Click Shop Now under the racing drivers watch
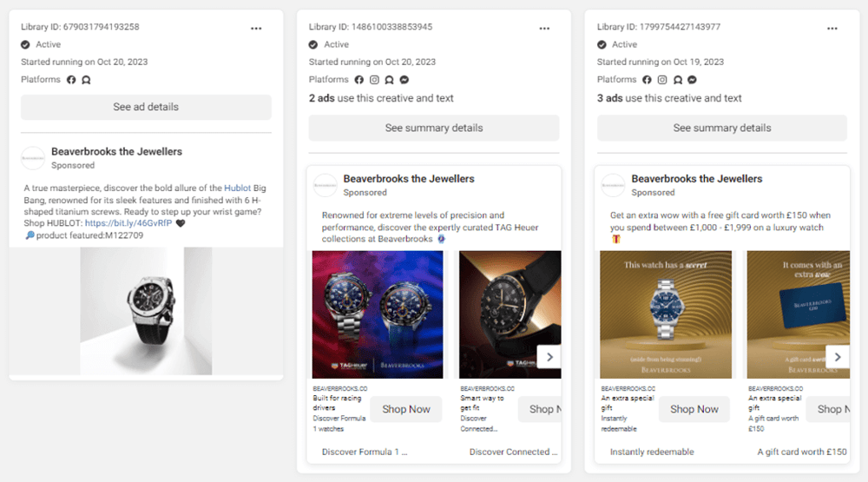Image resolution: width=868 pixels, height=482 pixels. click(x=406, y=409)
